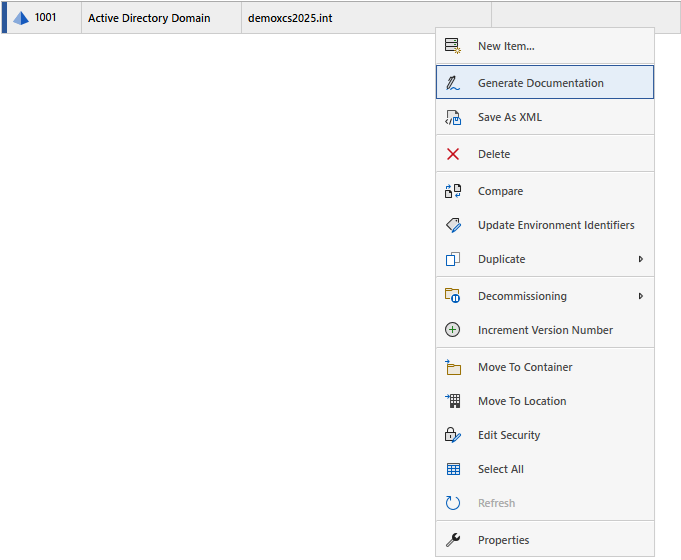The image size is (681, 560).
Task: Click the Active Directory Domain pyramid icon
Action: click(21, 18)
